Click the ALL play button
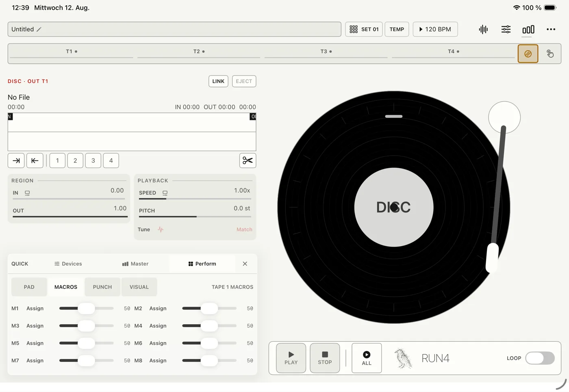Image resolution: width=569 pixels, height=392 pixels. (x=367, y=358)
